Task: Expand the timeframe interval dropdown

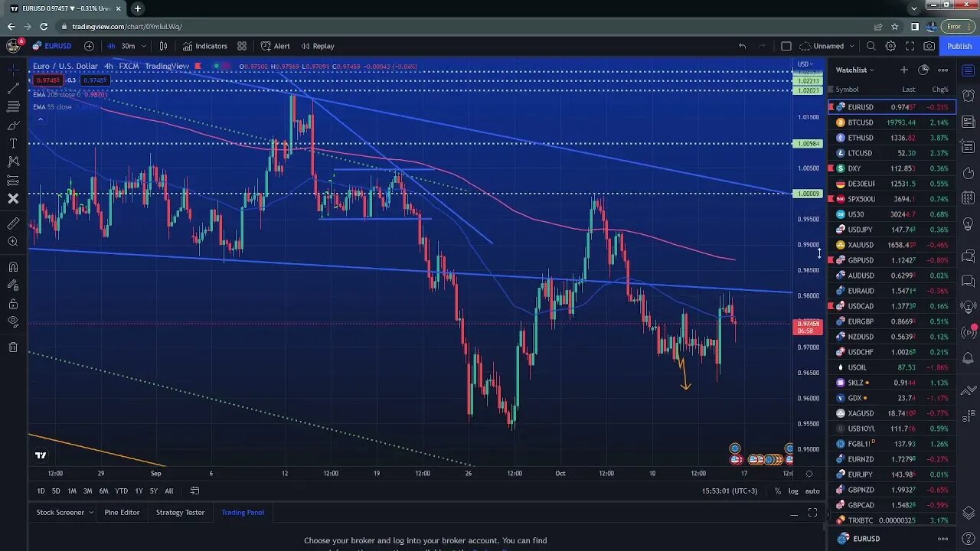Action: click(x=144, y=46)
